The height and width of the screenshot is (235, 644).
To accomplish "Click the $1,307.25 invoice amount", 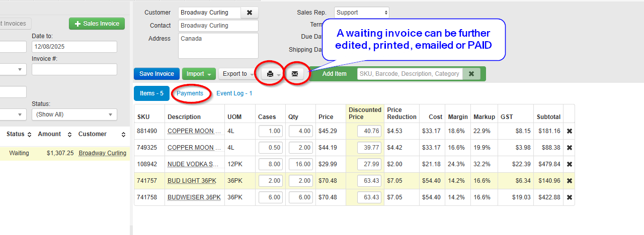I will [x=60, y=153].
